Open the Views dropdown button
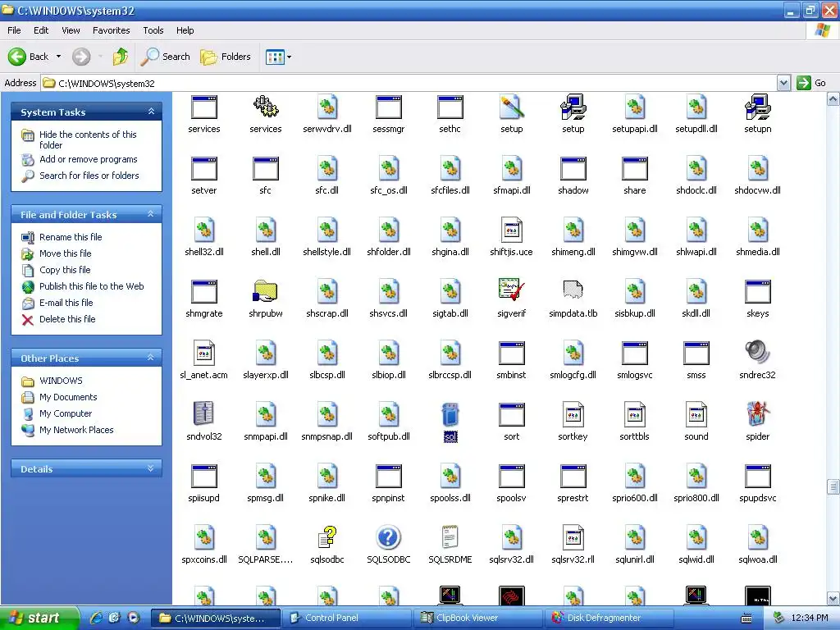 (x=279, y=57)
